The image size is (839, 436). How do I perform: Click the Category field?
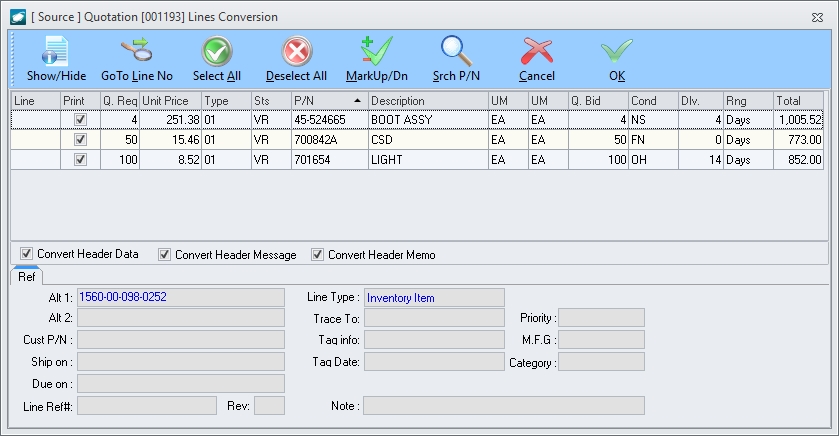point(601,361)
